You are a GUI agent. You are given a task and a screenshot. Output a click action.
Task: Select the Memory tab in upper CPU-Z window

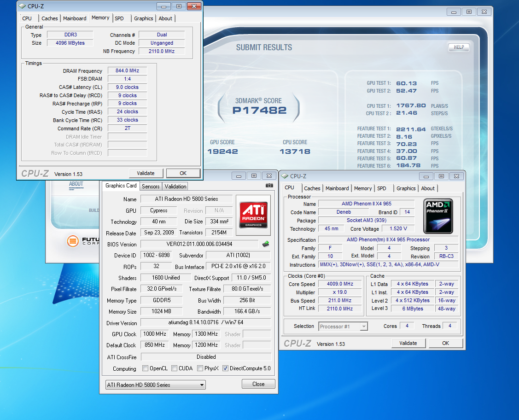click(100, 18)
